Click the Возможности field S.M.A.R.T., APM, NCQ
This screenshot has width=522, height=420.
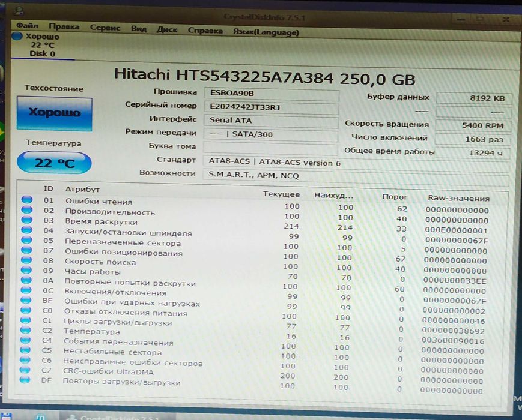[x=356, y=176]
